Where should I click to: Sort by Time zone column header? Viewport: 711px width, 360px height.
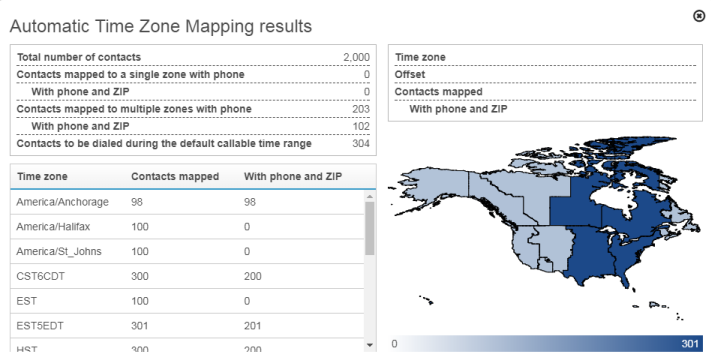click(x=42, y=176)
